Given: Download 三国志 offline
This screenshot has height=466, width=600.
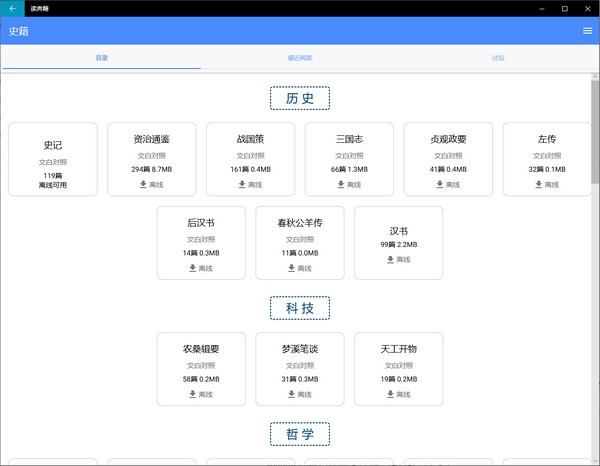Looking at the screenshot, I should click(x=349, y=184).
